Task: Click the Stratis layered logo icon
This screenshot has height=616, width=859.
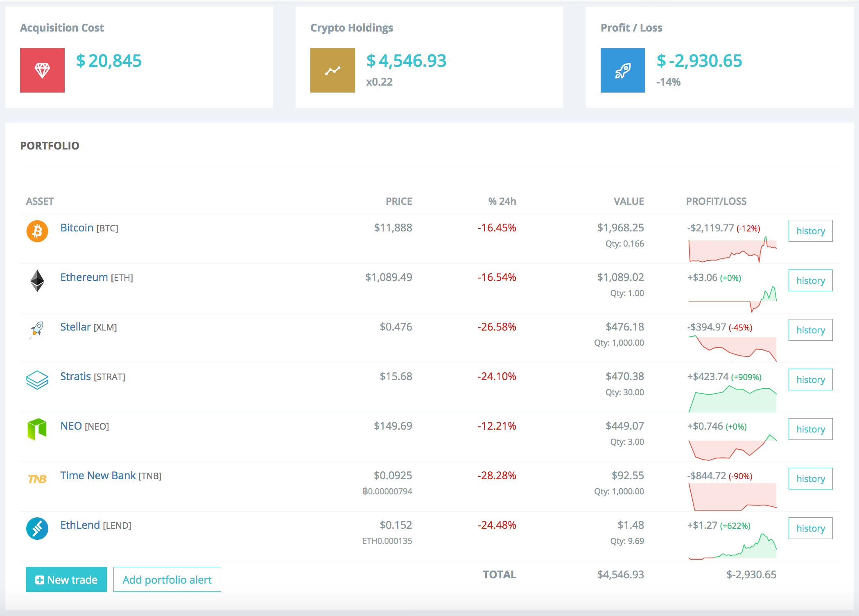Action: coord(37,380)
